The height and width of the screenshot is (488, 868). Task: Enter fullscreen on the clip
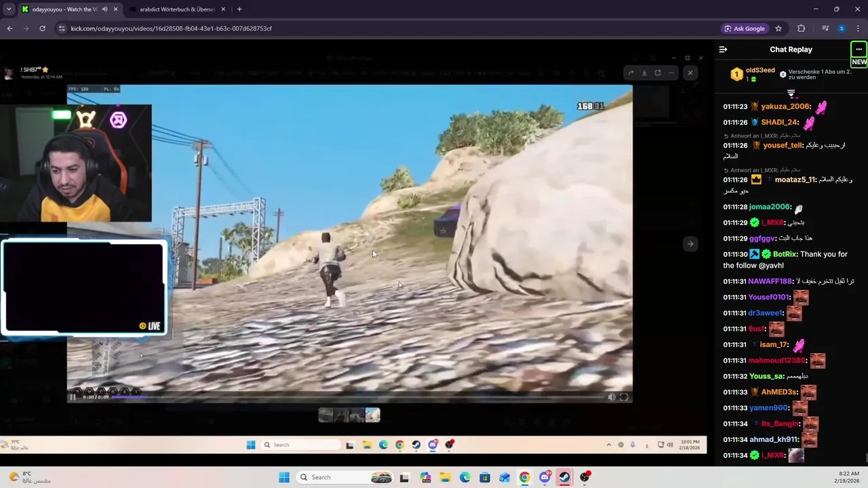pyautogui.click(x=624, y=397)
